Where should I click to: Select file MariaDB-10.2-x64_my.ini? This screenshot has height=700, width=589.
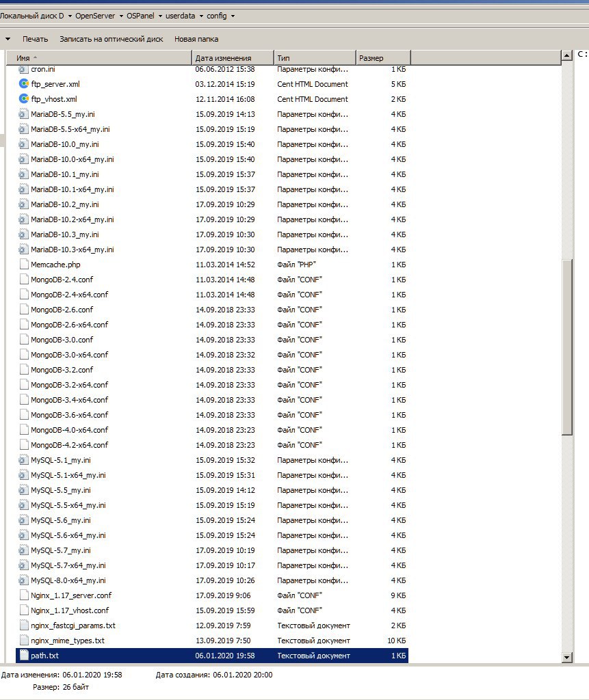[73, 219]
